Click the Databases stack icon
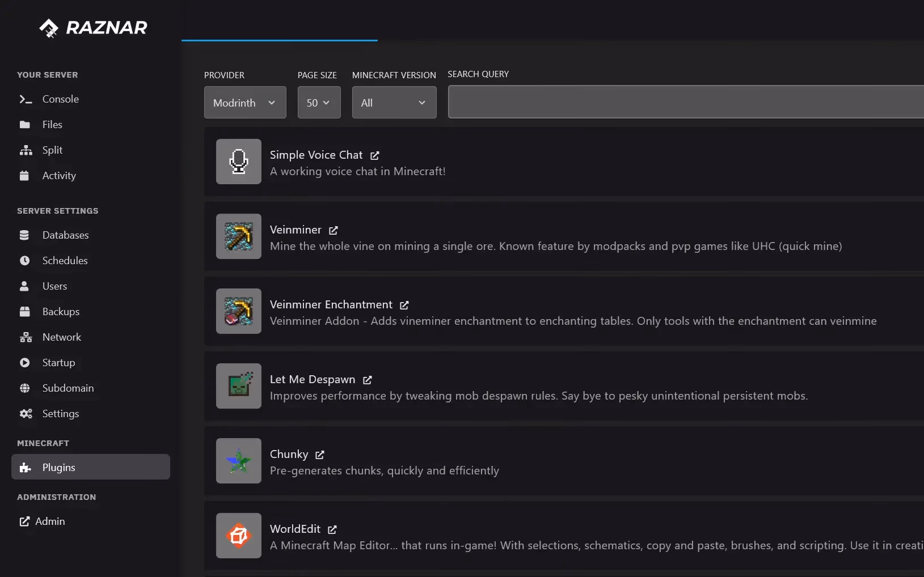924x577 pixels. [x=24, y=235]
